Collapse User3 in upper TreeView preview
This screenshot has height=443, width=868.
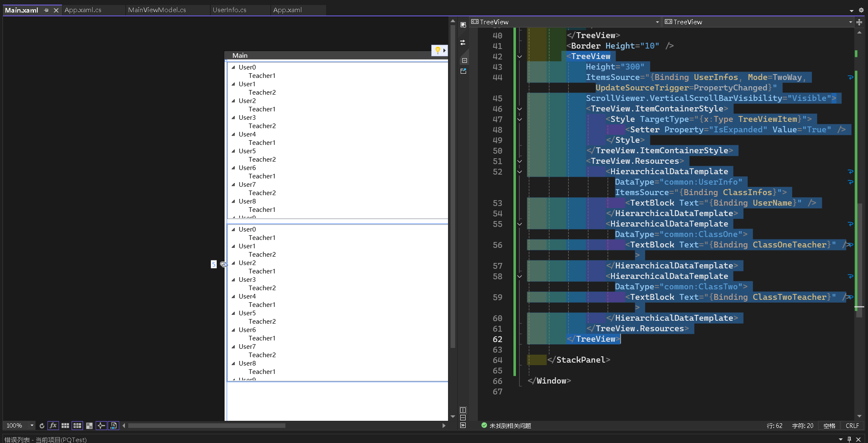coord(233,117)
